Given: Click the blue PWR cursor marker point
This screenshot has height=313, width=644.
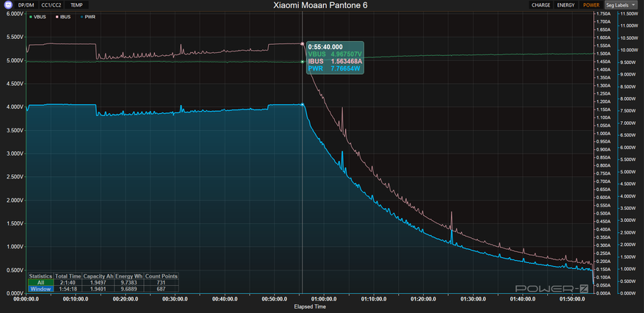Looking at the screenshot, I should click(303, 105).
